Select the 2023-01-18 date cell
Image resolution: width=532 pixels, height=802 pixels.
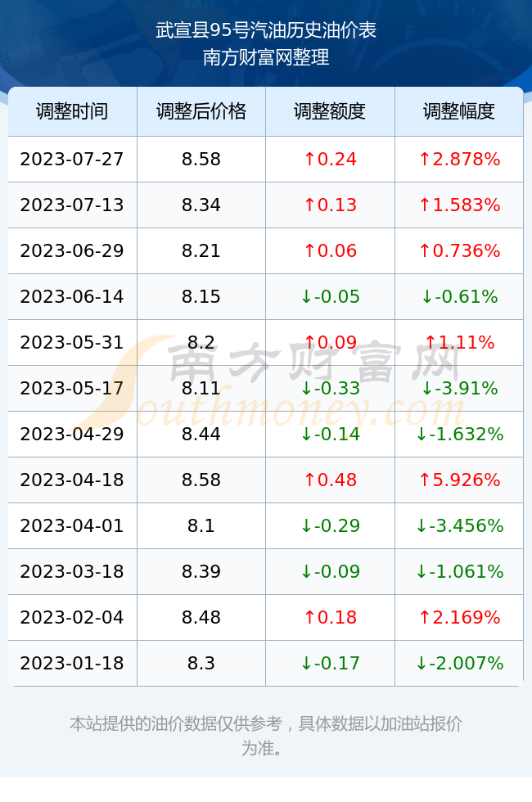[x=72, y=663]
